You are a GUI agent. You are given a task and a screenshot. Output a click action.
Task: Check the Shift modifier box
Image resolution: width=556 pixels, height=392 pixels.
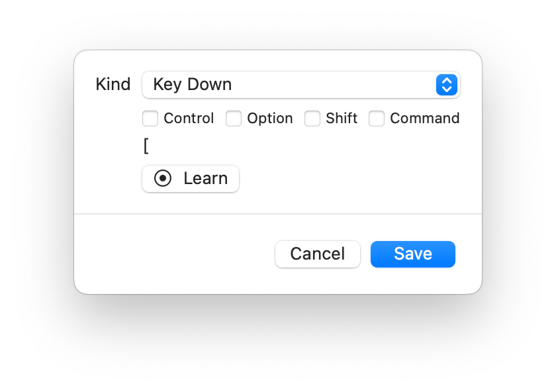tap(312, 119)
